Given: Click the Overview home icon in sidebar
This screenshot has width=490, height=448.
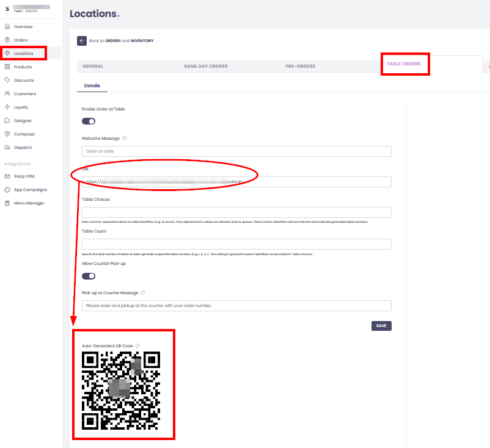Looking at the screenshot, I should pos(7,27).
